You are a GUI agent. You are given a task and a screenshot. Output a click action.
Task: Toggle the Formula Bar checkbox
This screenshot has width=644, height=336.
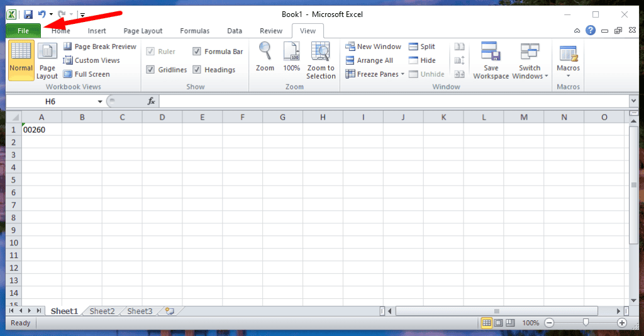click(197, 52)
